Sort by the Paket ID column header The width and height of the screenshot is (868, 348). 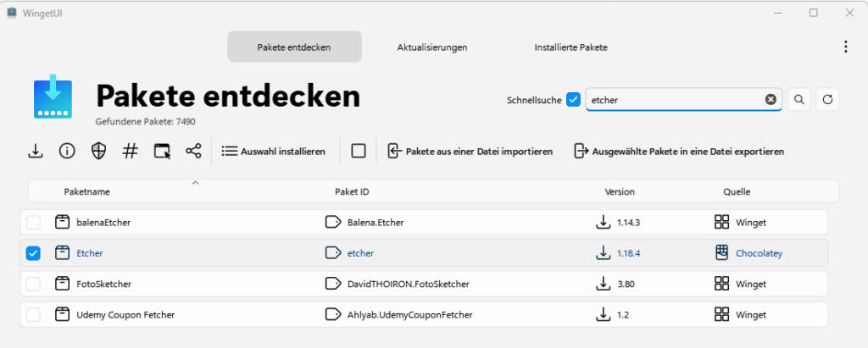(352, 191)
